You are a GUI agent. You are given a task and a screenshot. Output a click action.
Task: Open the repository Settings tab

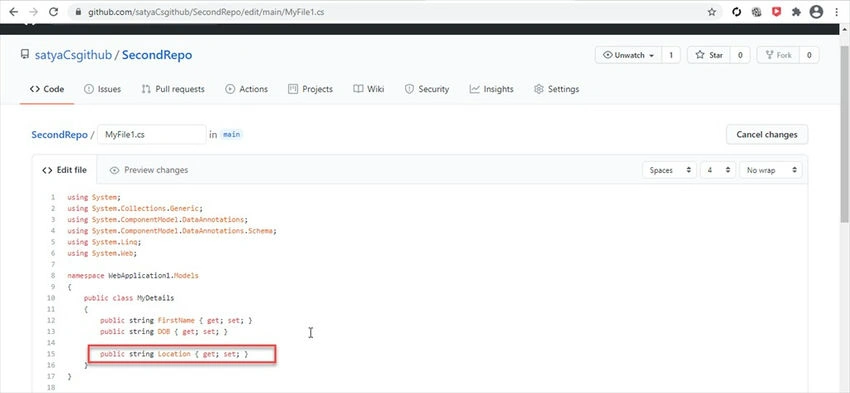tap(556, 89)
